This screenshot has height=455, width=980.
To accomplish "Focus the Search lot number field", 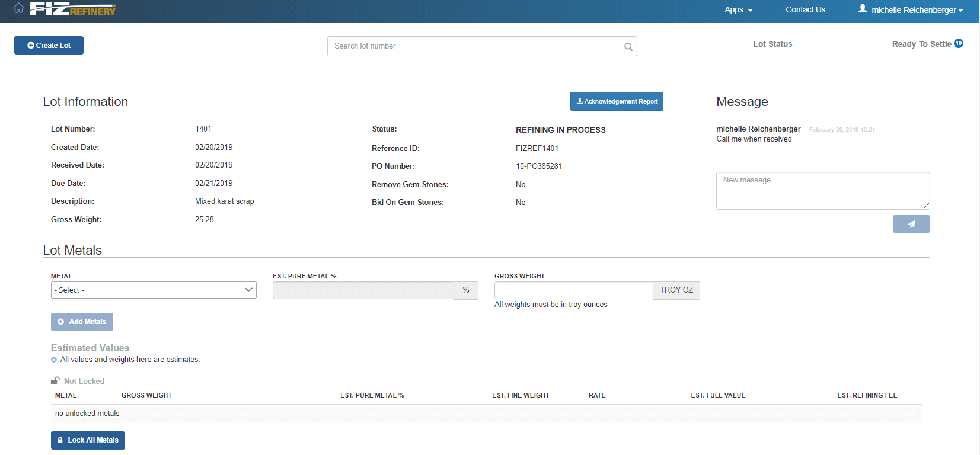I will click(x=482, y=46).
